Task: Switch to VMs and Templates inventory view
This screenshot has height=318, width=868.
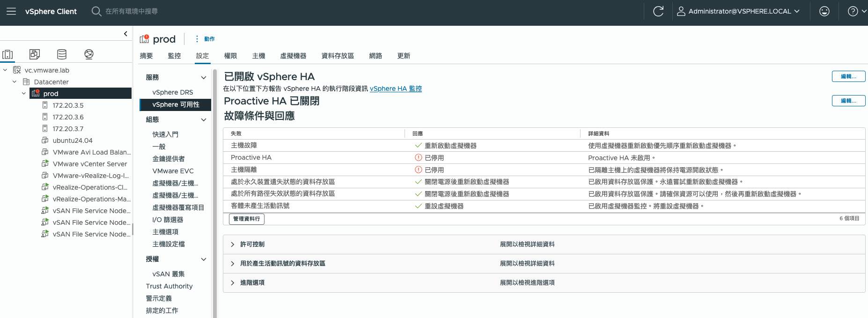Action: [35, 54]
